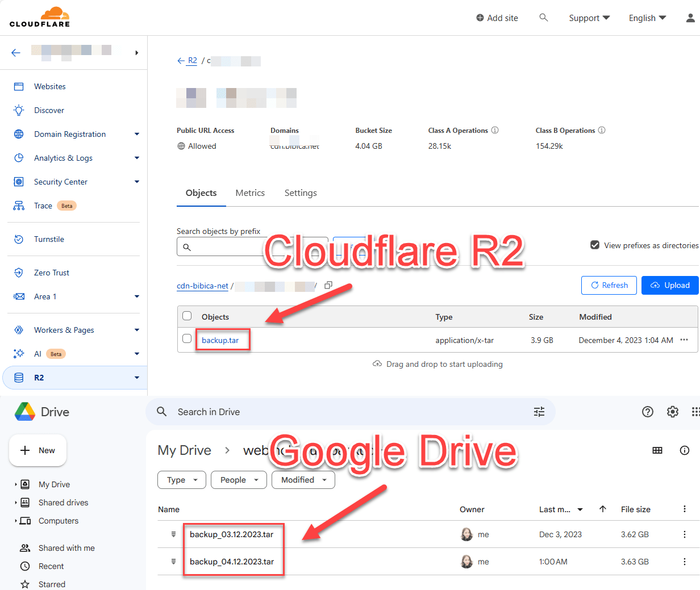
Task: Switch to the Objects tab
Action: point(201,193)
